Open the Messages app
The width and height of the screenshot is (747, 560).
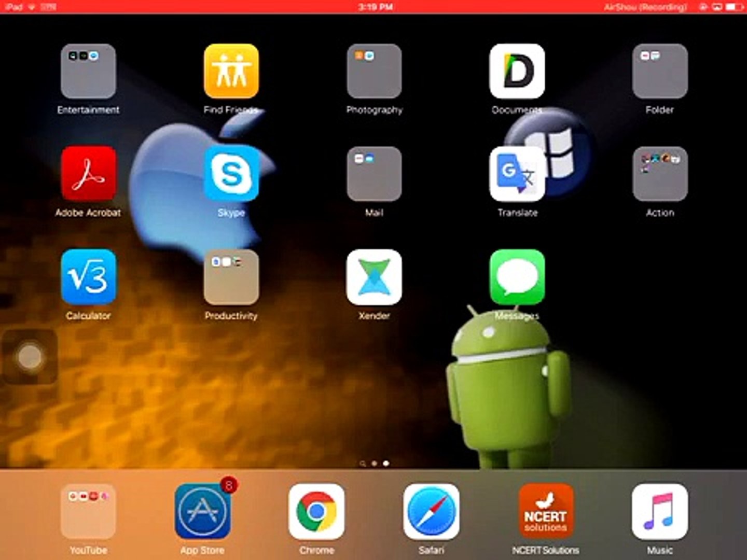pyautogui.click(x=517, y=277)
